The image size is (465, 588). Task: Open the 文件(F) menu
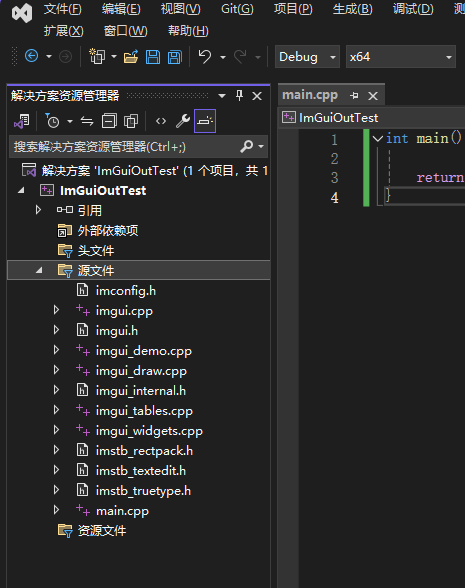pos(63,9)
